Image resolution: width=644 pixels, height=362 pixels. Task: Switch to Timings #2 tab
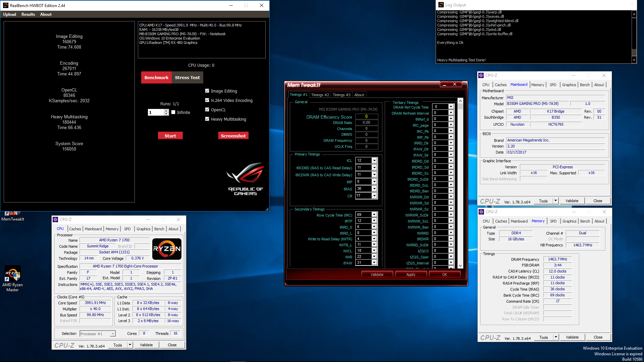pyautogui.click(x=320, y=95)
